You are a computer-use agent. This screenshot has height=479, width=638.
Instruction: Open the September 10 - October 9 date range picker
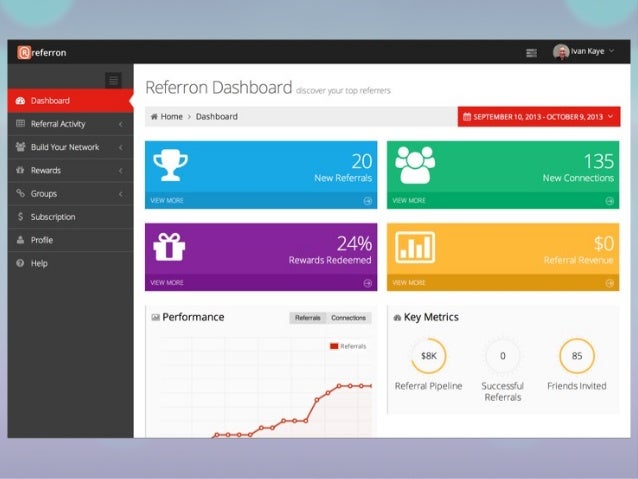click(539, 117)
